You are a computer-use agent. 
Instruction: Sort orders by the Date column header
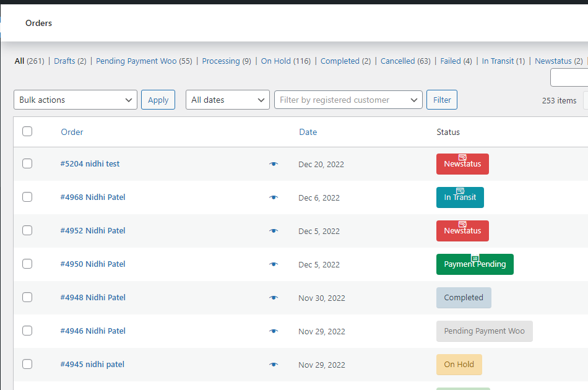(x=308, y=132)
